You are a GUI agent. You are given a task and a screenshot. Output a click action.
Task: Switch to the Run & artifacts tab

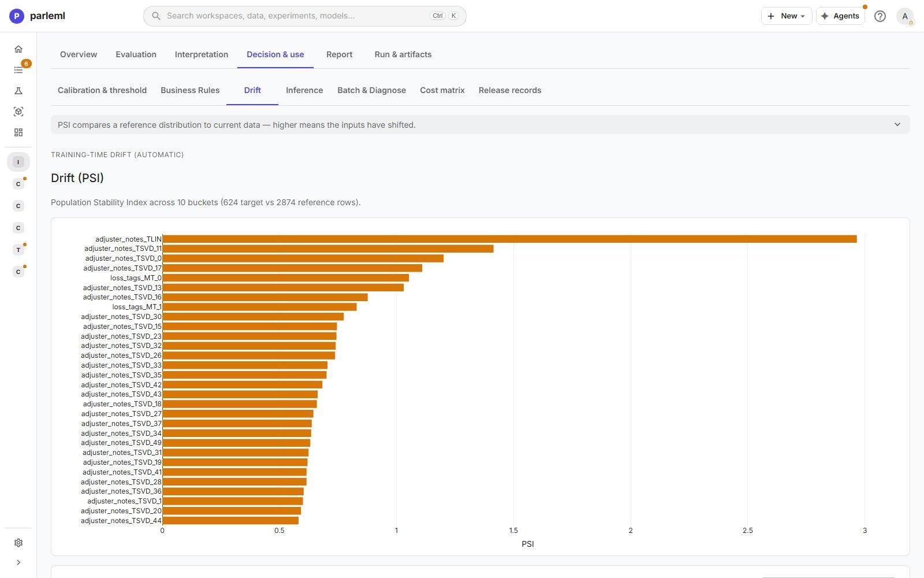(403, 54)
